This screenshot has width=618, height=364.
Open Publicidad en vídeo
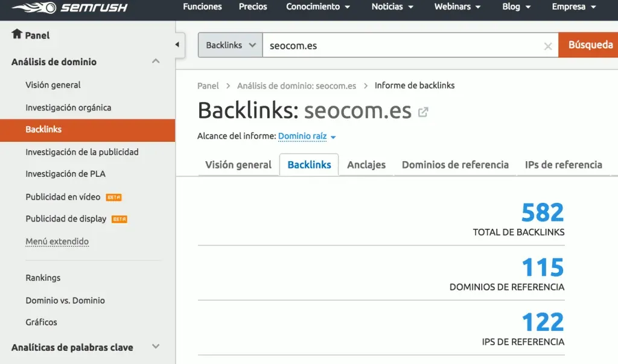pos(63,197)
